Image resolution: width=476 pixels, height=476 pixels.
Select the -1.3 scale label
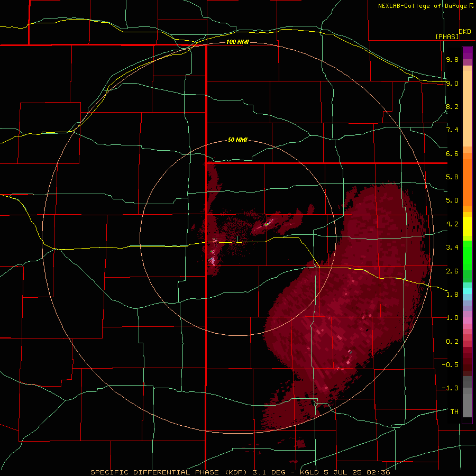(450, 388)
